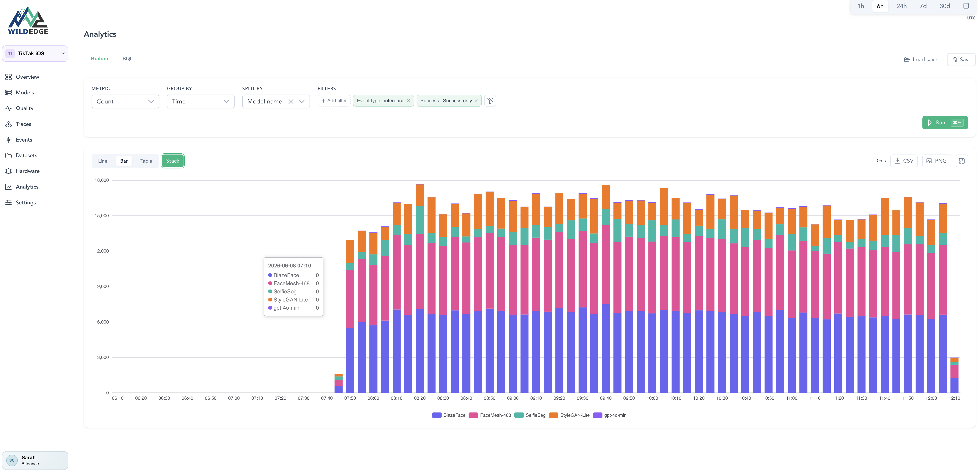Open the Metric Count dropdown

pyautogui.click(x=125, y=101)
